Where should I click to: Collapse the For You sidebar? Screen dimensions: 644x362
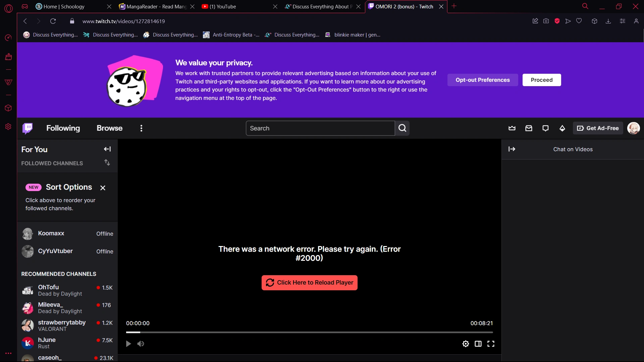click(107, 149)
